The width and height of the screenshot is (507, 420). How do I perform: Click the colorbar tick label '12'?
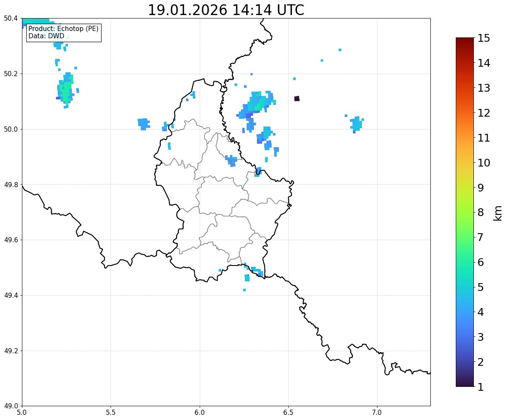pos(484,113)
